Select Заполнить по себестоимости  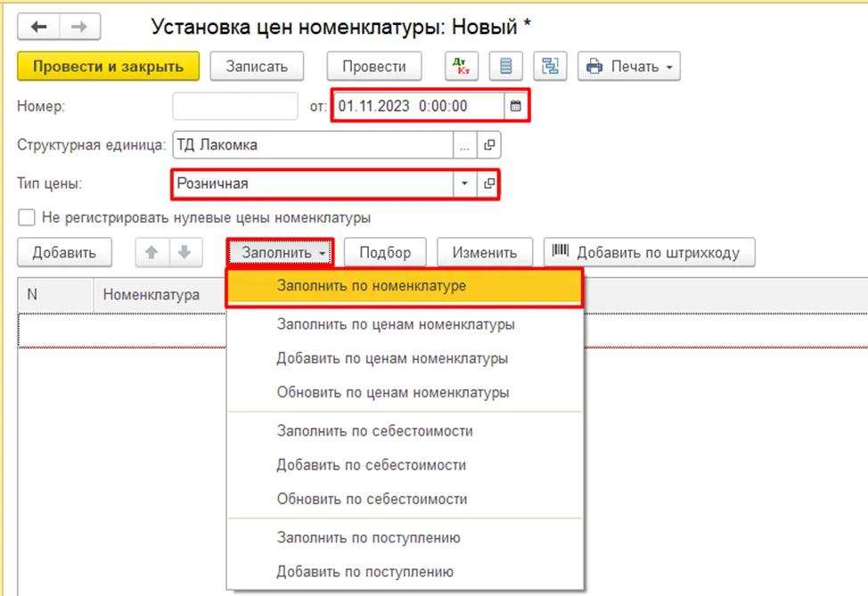click(x=405, y=430)
